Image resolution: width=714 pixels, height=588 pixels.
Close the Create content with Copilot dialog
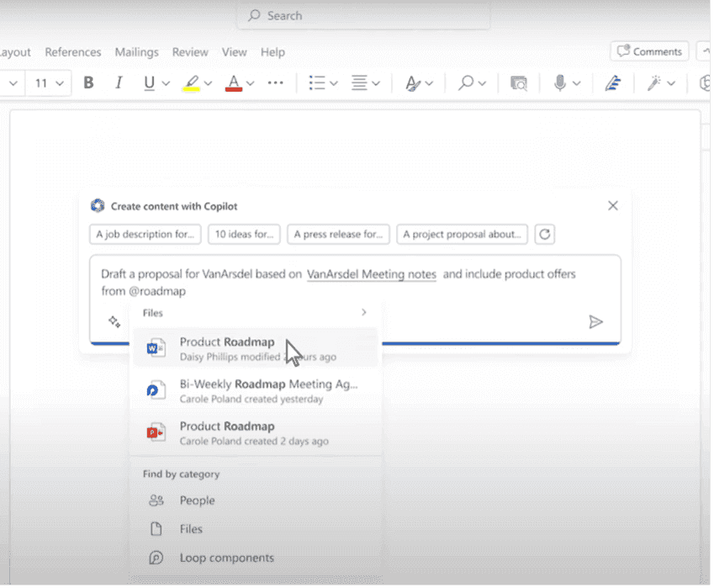point(613,206)
